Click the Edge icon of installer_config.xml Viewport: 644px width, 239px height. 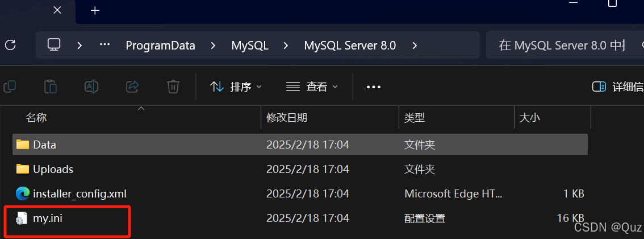click(23, 193)
